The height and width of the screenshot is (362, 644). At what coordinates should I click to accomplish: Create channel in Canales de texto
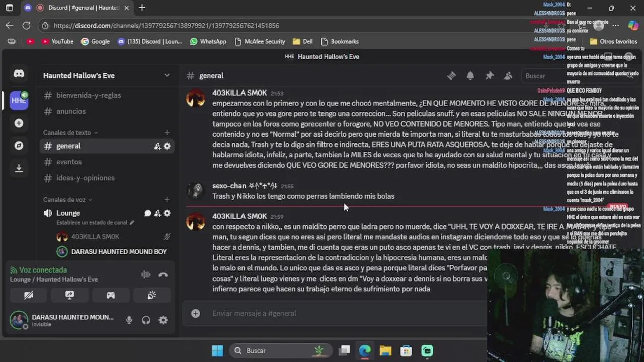click(167, 133)
